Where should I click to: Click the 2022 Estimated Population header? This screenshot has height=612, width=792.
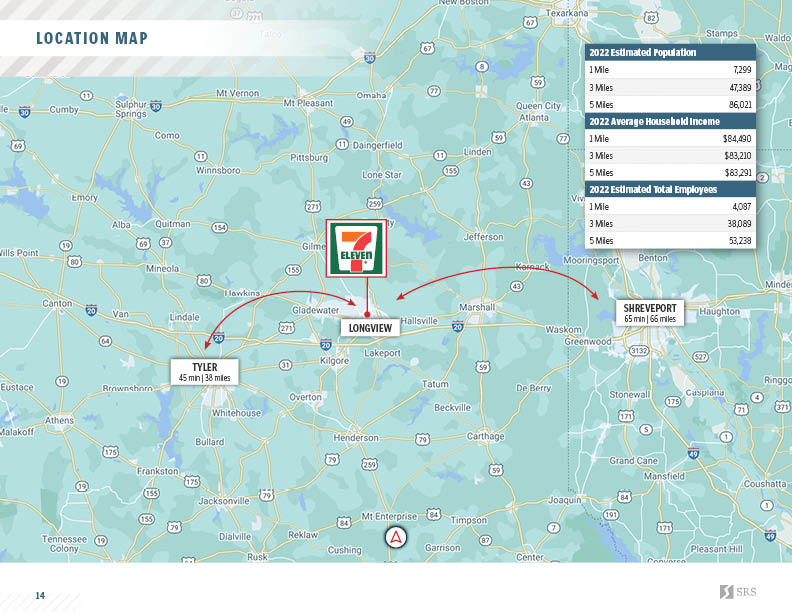pyautogui.click(x=670, y=53)
